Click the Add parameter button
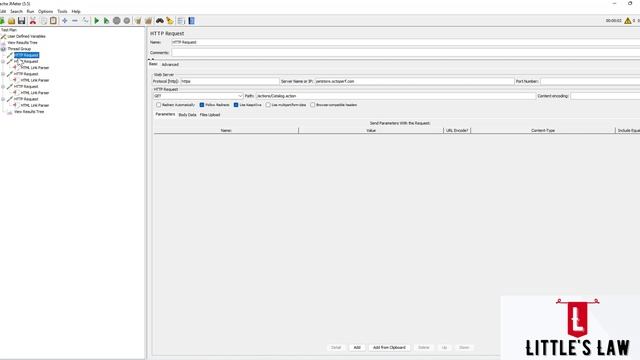The height and width of the screenshot is (360, 640). click(357, 347)
